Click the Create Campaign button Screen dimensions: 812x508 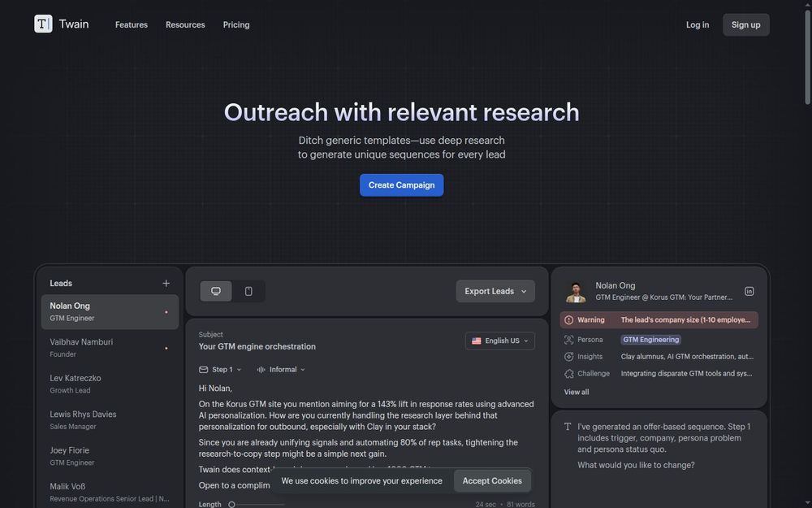401,185
